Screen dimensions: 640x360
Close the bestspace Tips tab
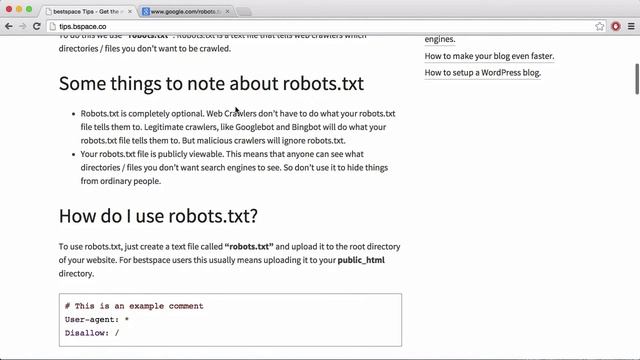pos(130,11)
